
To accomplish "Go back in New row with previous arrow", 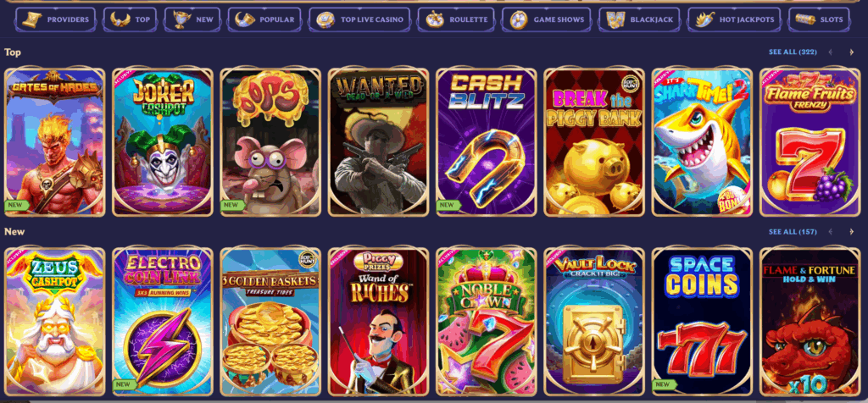I will point(831,232).
